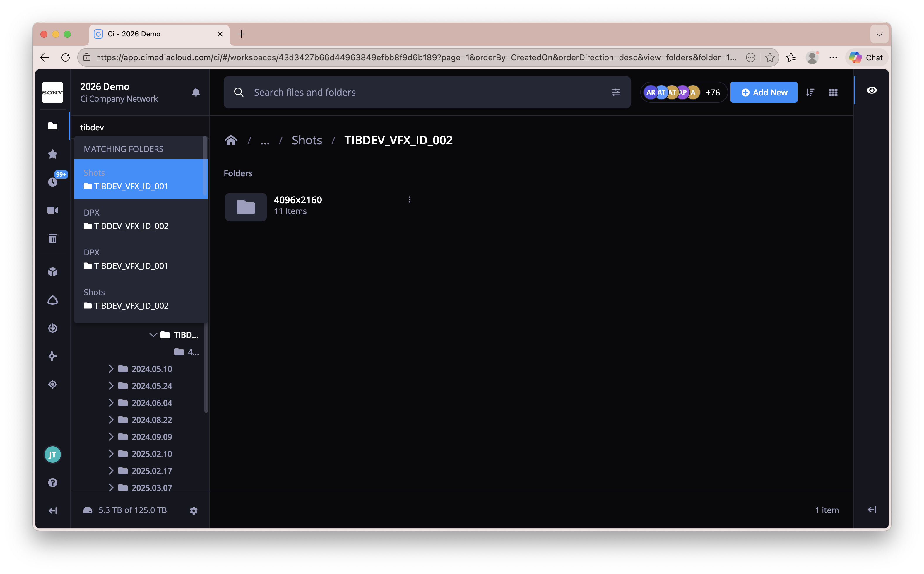Viewport: 924px width, 574px height.
Task: Click the four-point sparkle icon in the left rail
Action: coord(52,356)
